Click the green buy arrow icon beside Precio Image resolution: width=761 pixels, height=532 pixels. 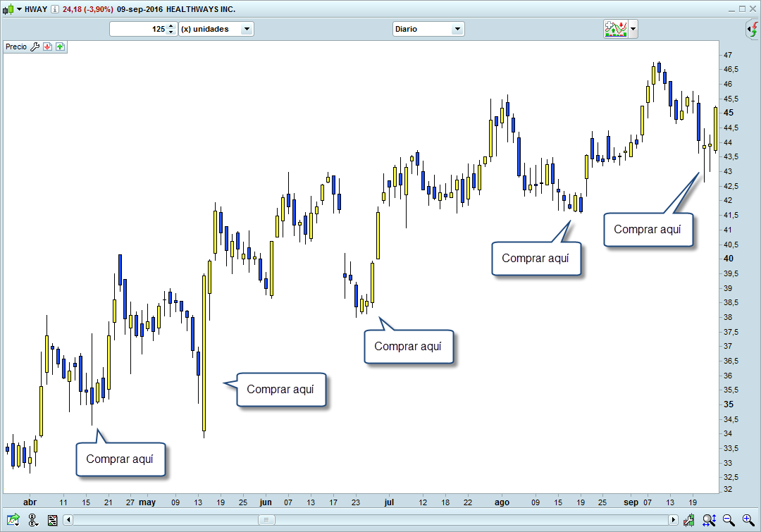tap(60, 47)
